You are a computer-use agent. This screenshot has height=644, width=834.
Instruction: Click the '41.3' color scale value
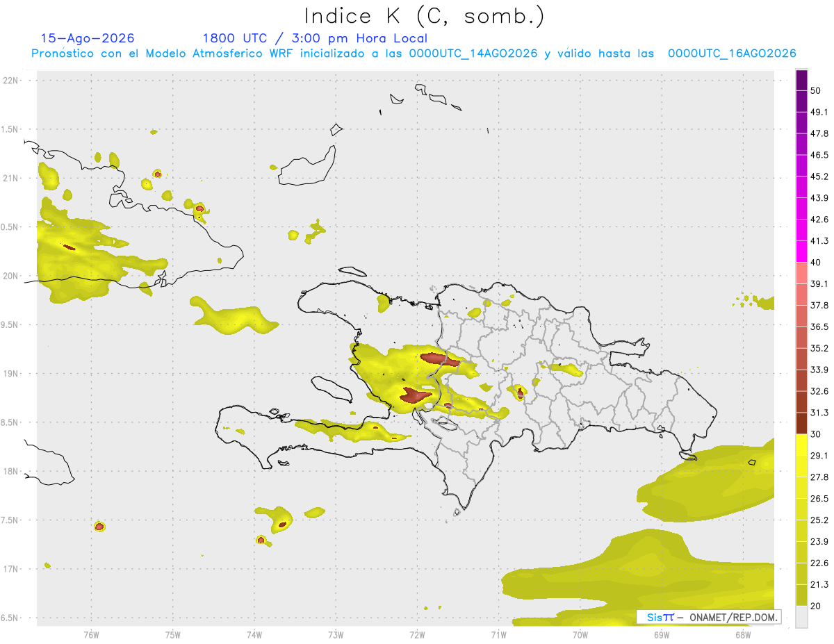click(819, 241)
